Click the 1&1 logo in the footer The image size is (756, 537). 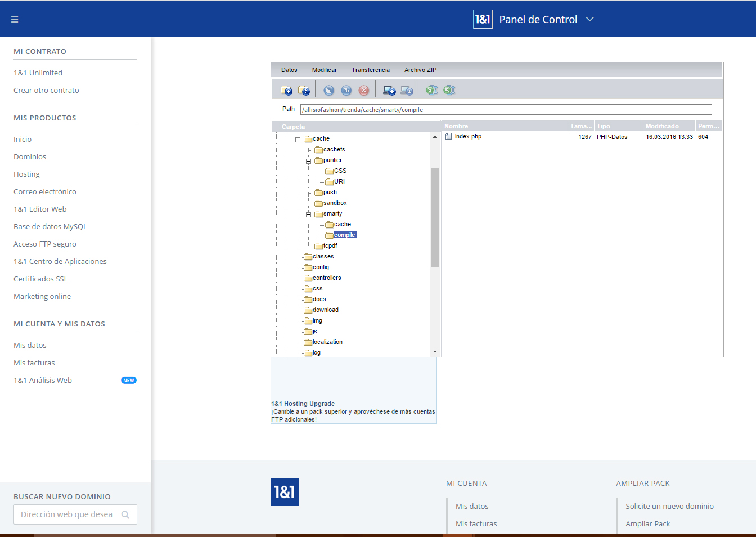tap(285, 492)
